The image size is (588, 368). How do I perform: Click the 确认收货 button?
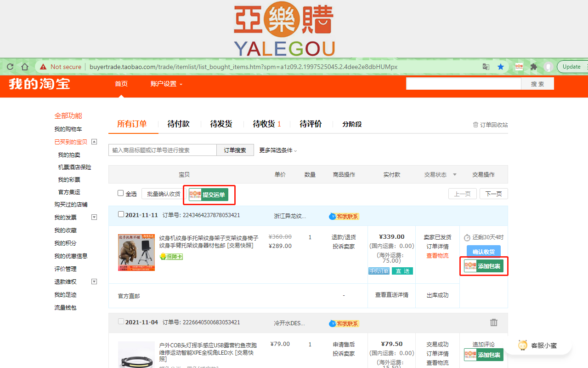[484, 252]
